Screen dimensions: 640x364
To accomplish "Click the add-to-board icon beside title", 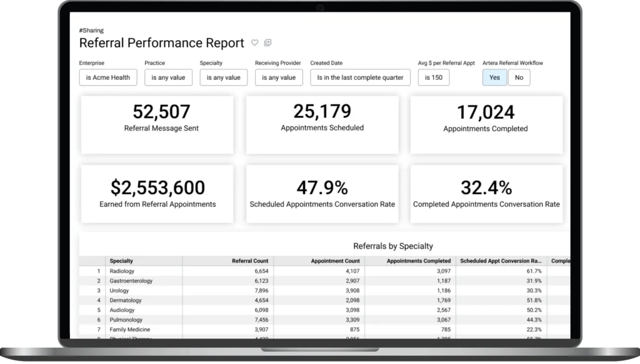I will pos(268,43).
